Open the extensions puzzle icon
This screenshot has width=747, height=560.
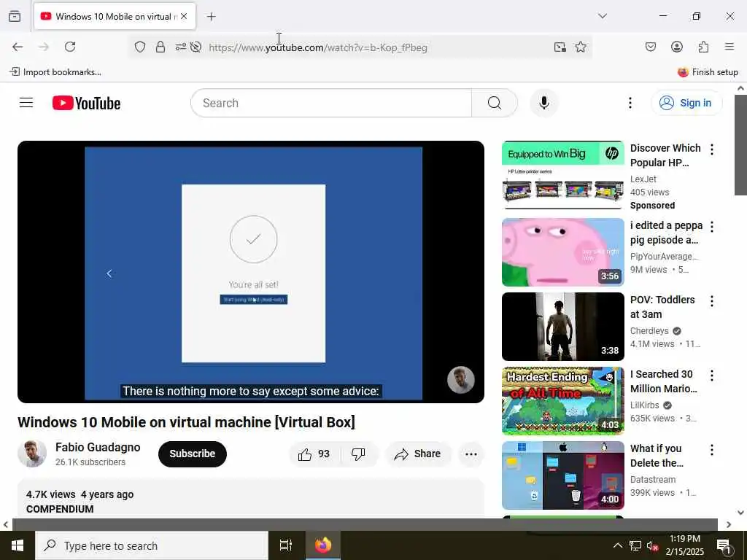point(703,47)
